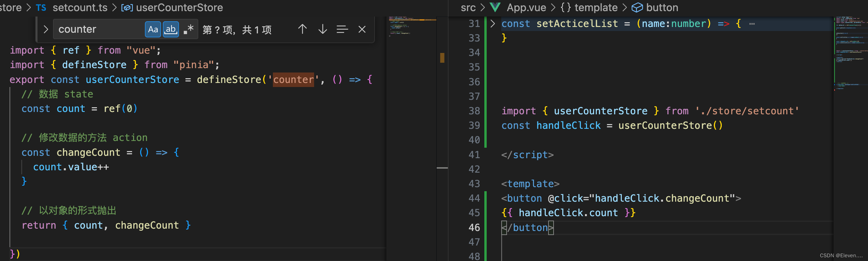
Task: Click line number 44 in gutter
Action: [x=474, y=198]
